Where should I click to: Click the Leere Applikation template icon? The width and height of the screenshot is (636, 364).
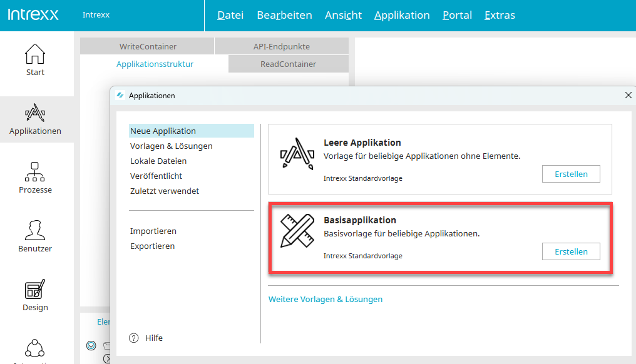tap(297, 153)
